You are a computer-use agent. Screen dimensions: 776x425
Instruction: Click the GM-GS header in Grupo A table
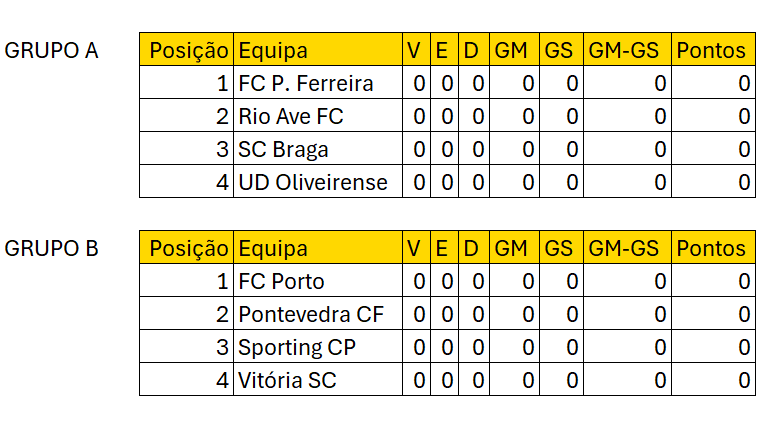pyautogui.click(x=625, y=50)
